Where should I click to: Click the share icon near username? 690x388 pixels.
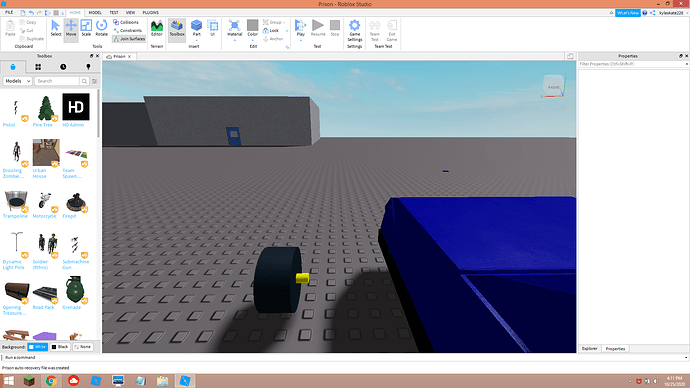click(653, 13)
